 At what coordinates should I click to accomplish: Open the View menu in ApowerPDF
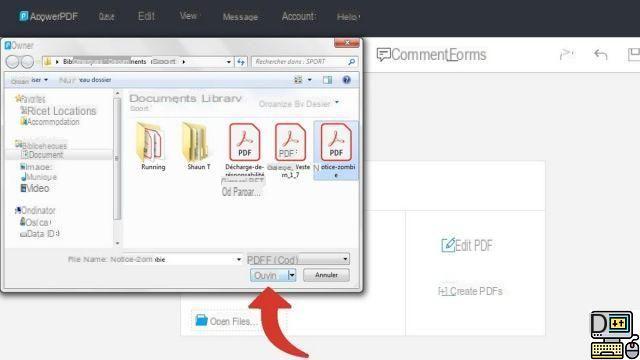[188, 16]
